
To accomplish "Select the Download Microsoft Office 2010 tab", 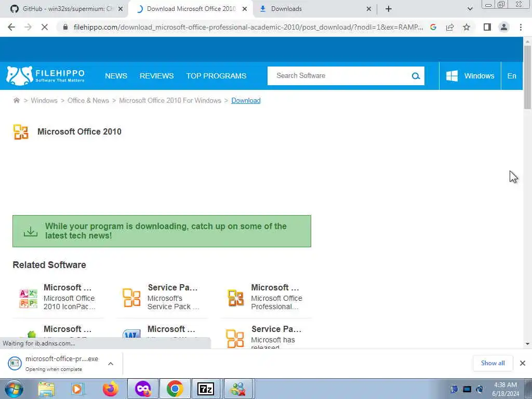I will [191, 9].
